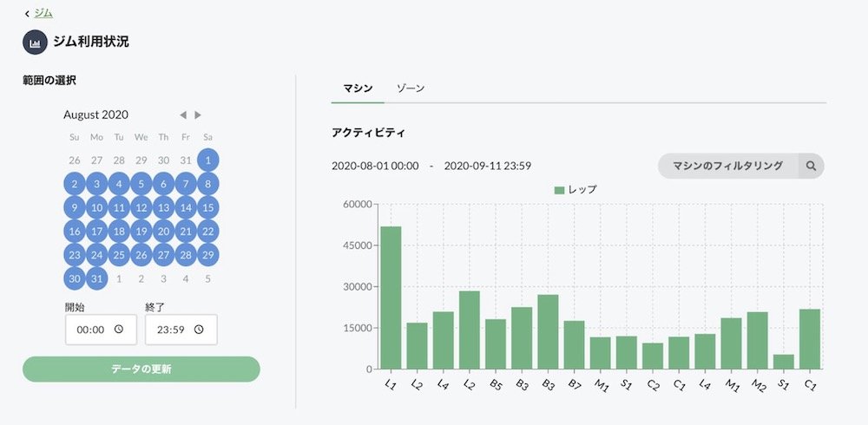Screen dimensions: 868x425
Task: Click the gym usage chart icon by title
Action: coord(35,42)
